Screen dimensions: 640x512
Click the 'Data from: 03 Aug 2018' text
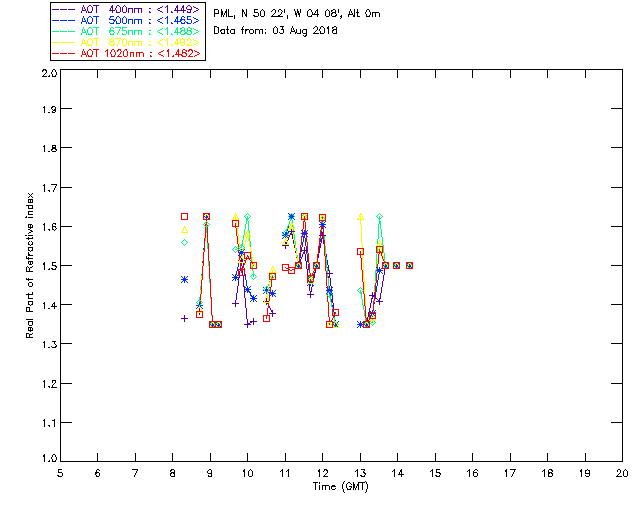pyautogui.click(x=275, y=31)
